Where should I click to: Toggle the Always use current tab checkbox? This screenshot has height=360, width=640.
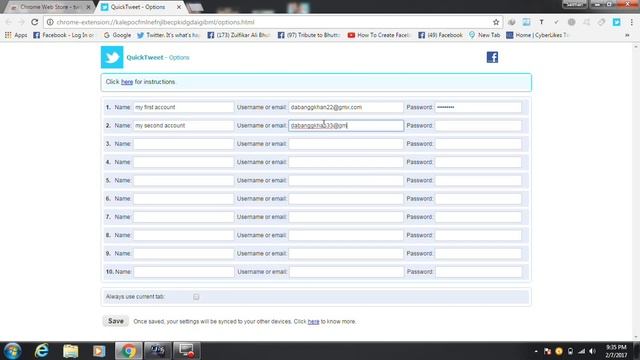196,297
